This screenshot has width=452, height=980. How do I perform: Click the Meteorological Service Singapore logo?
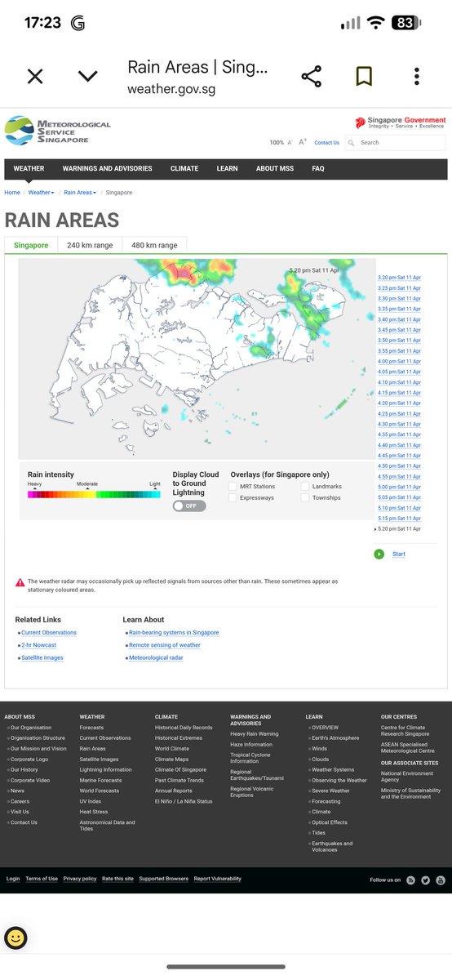57,130
